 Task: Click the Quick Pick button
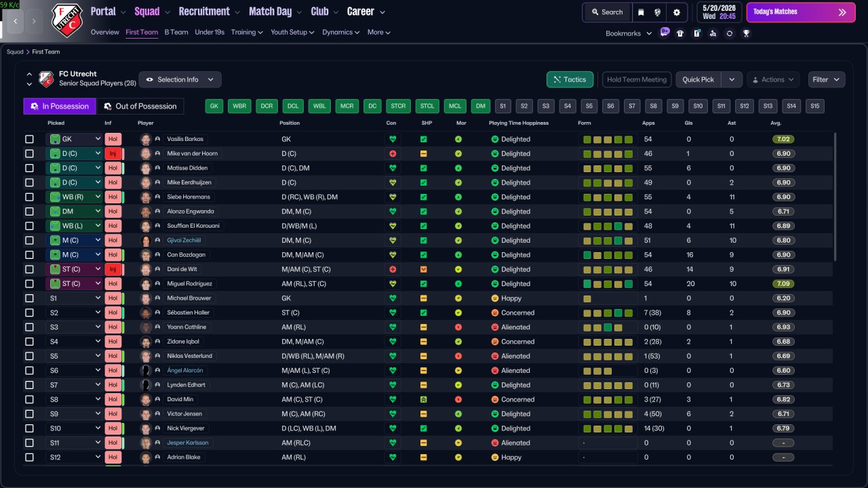(x=698, y=79)
